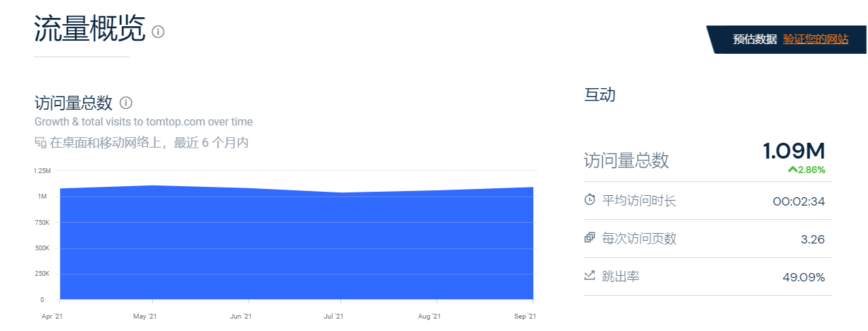Click the pages icon for 每次访问页数

(590, 238)
